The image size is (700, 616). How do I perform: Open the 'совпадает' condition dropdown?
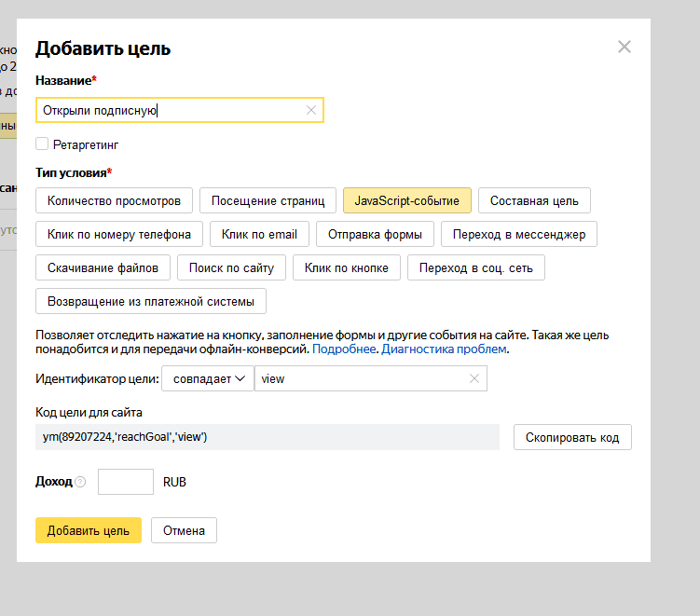coord(208,378)
